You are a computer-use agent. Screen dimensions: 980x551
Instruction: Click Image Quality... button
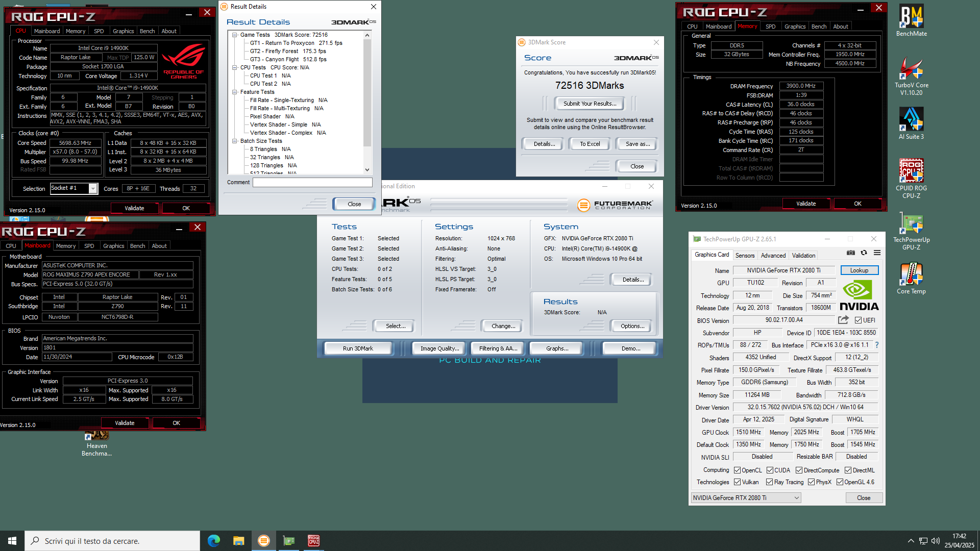(439, 348)
